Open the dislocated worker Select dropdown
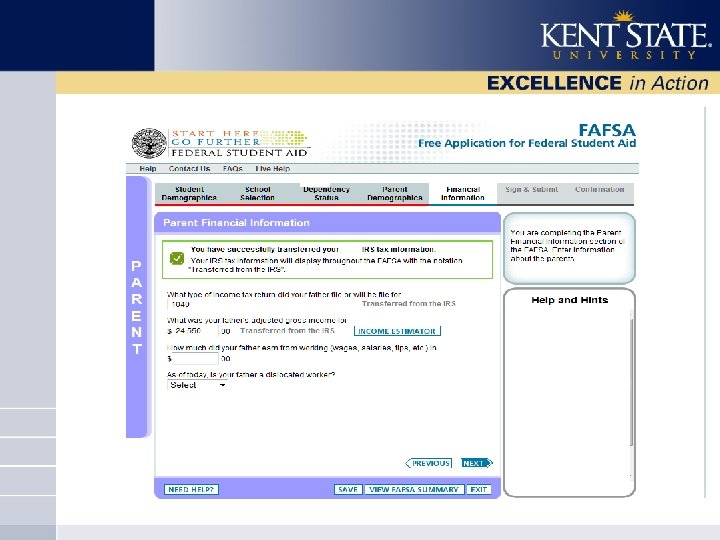Image resolution: width=720 pixels, height=540 pixels. point(197,385)
